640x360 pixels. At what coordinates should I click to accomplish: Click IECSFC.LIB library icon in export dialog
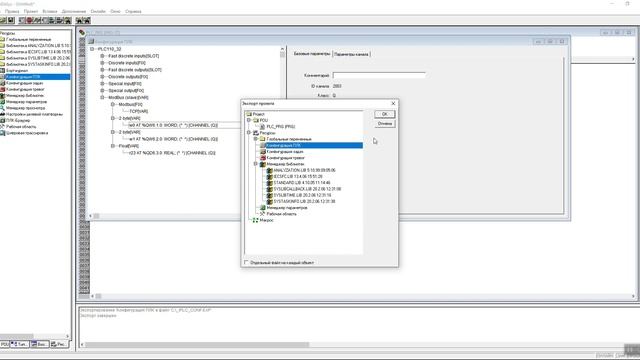[x=269, y=176]
